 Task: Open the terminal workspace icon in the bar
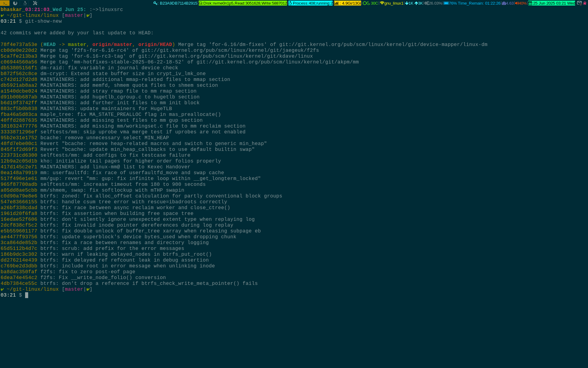[x=5, y=3]
